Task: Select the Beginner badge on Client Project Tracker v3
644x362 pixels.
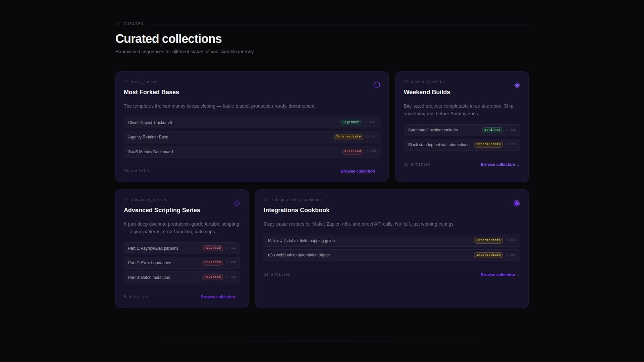Action: point(350,122)
